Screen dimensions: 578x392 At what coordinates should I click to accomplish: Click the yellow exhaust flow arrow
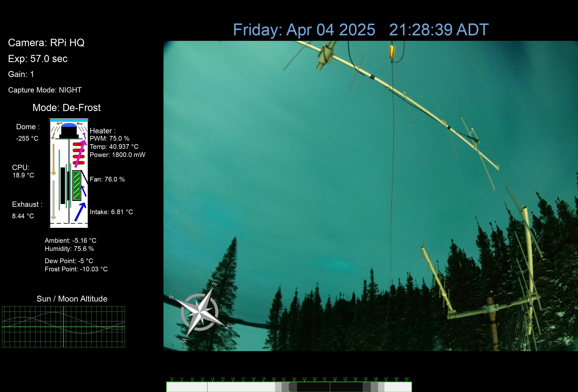coord(54,159)
